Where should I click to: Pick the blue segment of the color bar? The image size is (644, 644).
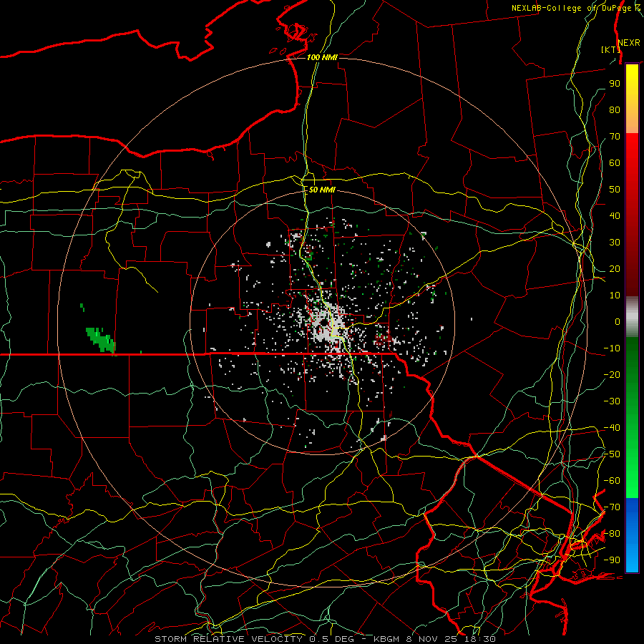pyautogui.click(x=632, y=535)
